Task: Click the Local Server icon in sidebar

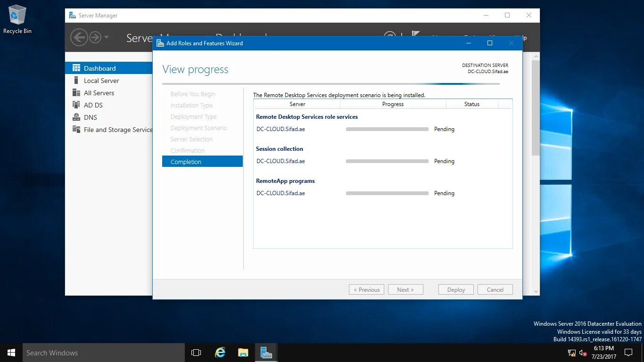Action: (76, 81)
